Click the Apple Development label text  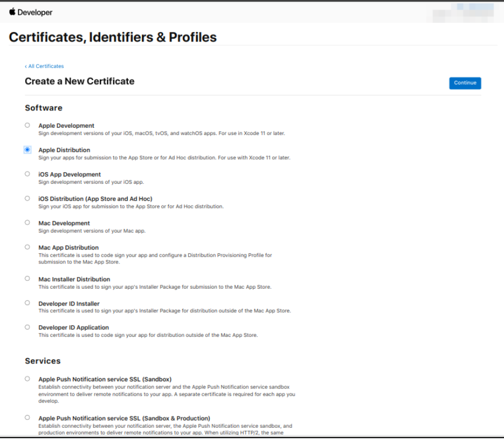click(66, 126)
